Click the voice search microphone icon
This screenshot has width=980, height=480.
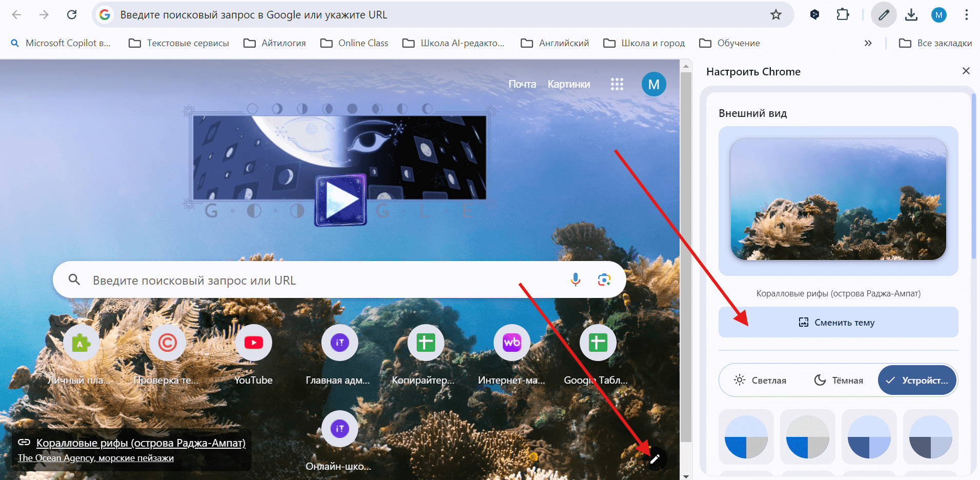point(575,279)
